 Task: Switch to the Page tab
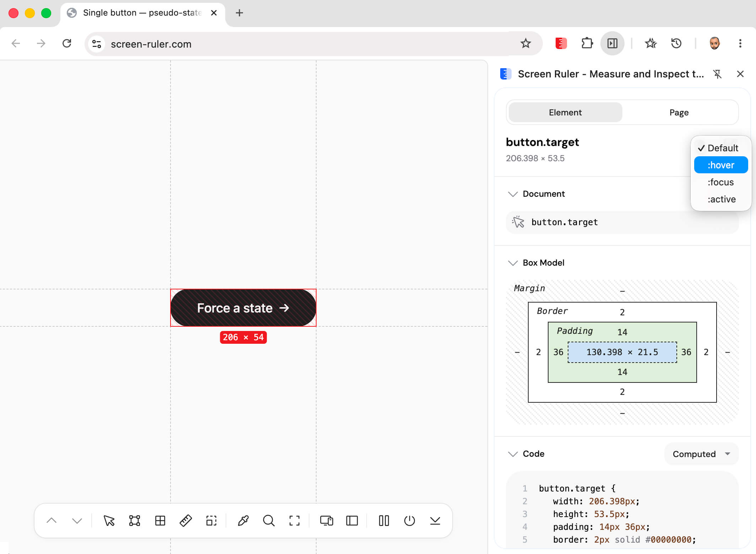pyautogui.click(x=679, y=113)
